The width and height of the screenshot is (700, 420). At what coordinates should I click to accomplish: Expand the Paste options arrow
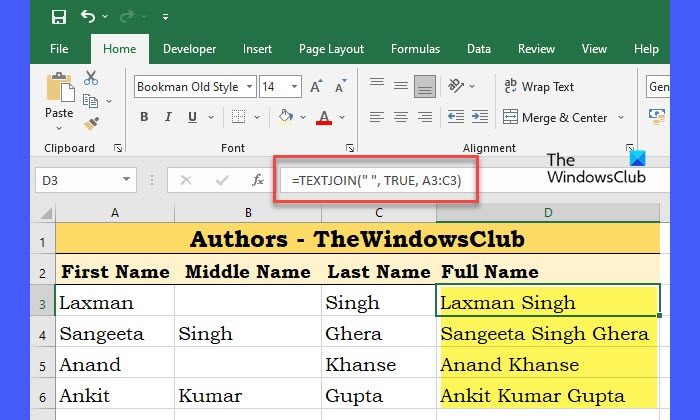click(59, 129)
